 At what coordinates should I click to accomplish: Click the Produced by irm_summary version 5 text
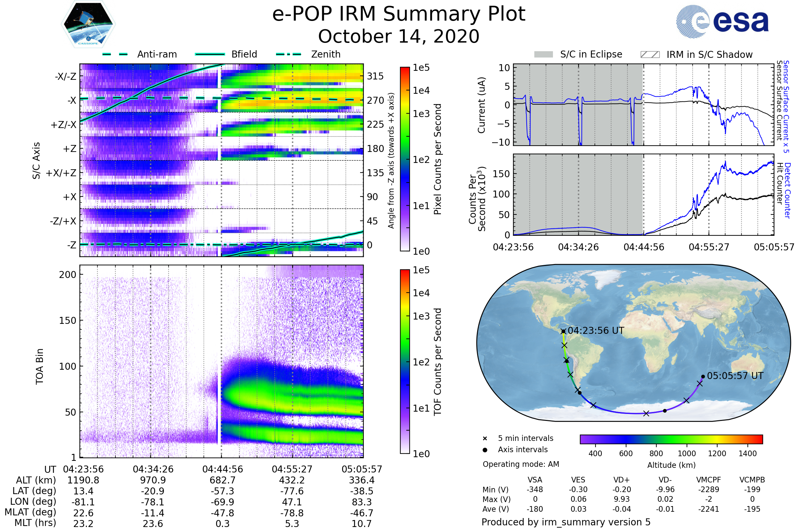coord(566,522)
